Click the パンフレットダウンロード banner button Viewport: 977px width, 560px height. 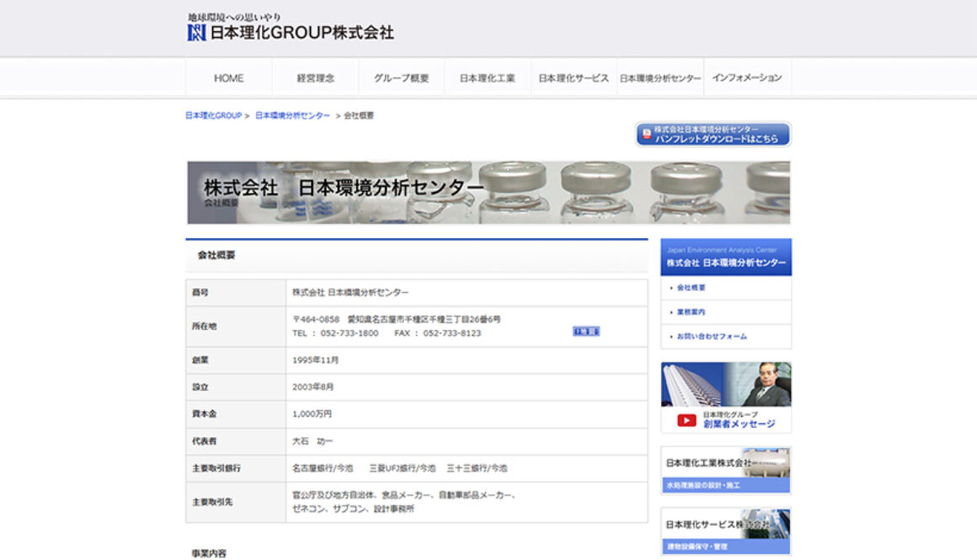click(x=714, y=133)
